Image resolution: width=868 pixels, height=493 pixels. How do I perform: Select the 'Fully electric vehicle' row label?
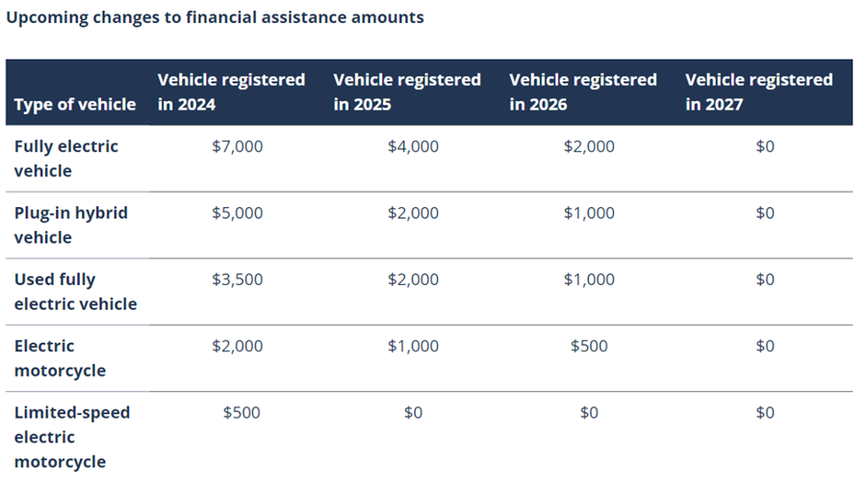coord(66,159)
